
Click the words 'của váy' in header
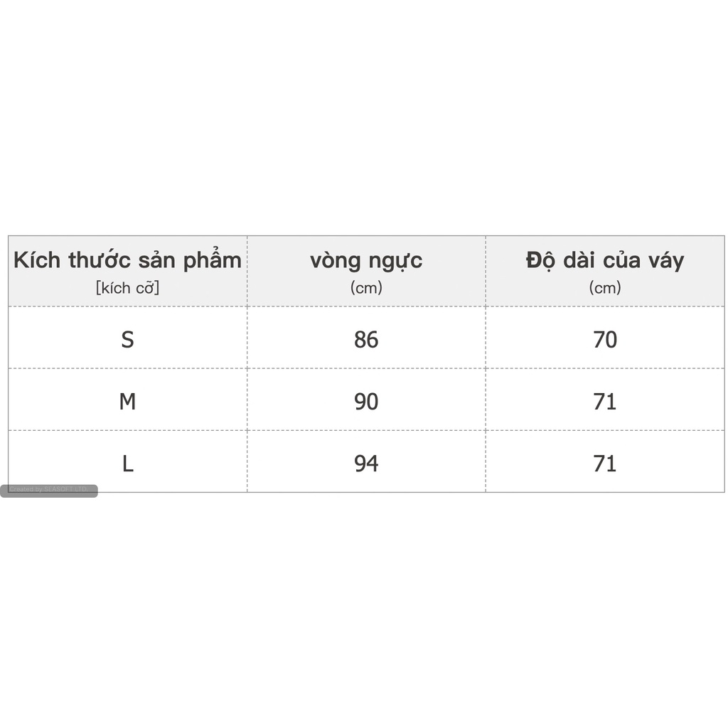643,260
